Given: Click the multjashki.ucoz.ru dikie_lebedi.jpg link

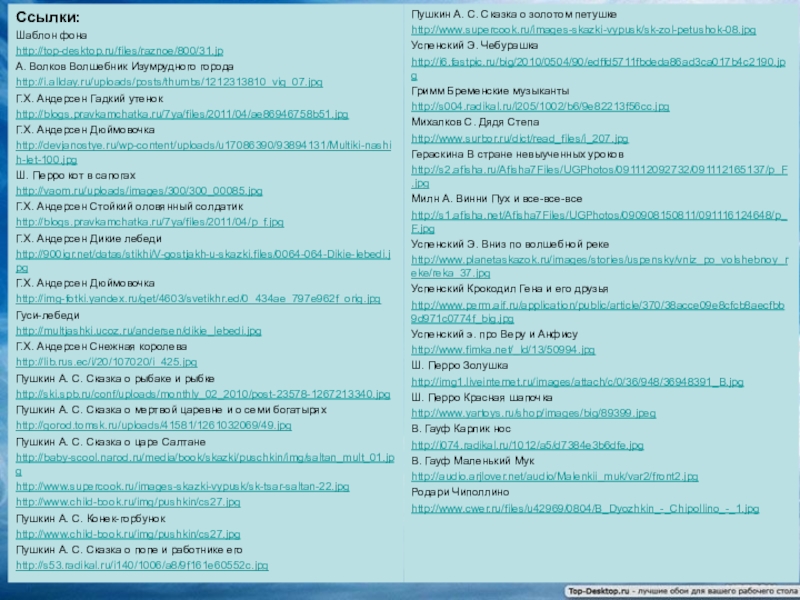Looking at the screenshot, I should [138, 331].
